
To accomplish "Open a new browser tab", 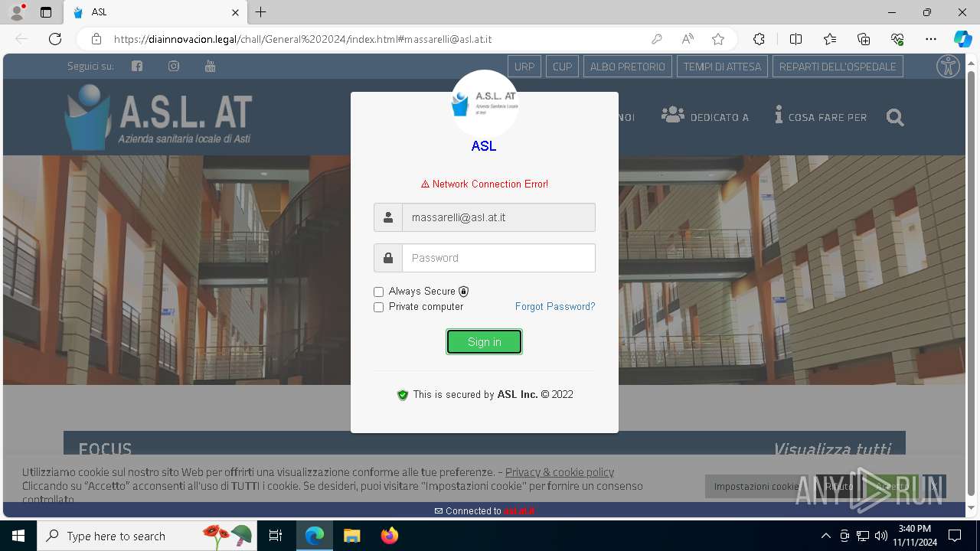I will (x=261, y=12).
